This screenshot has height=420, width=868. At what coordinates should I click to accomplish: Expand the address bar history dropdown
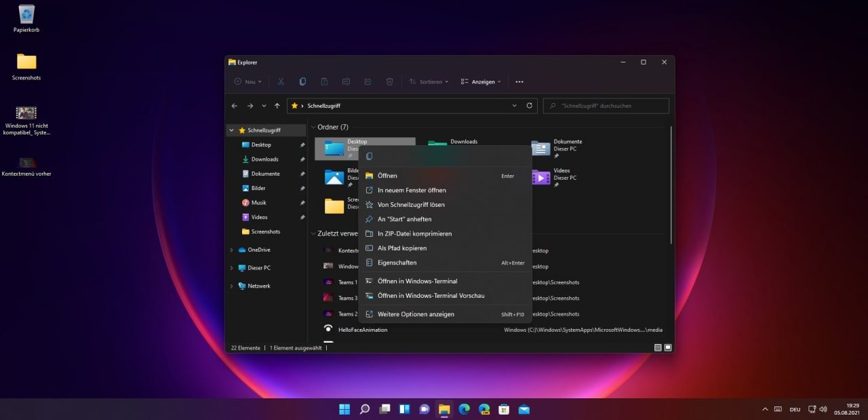coord(515,106)
